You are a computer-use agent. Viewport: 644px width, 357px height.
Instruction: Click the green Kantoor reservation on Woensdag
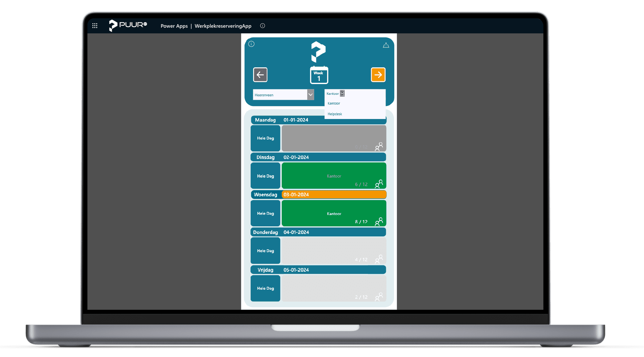334,213
